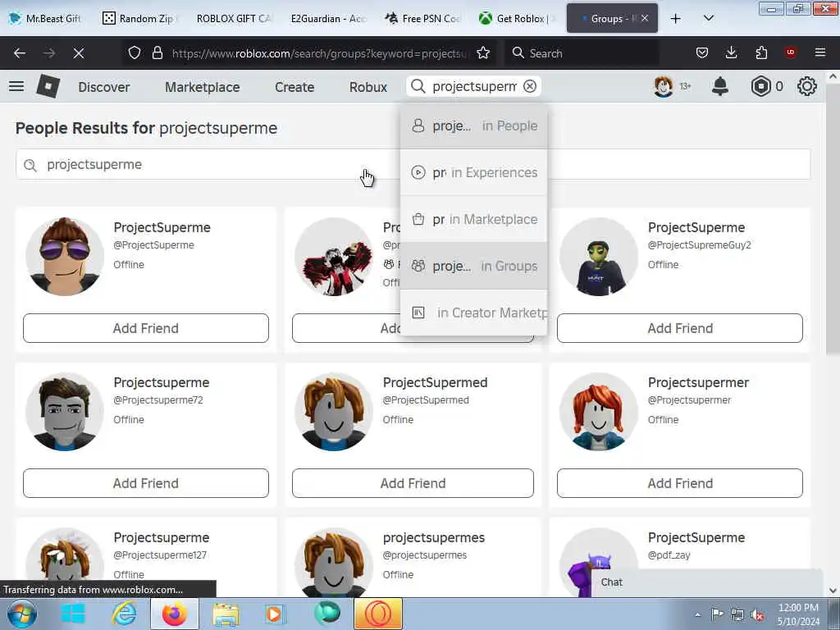Launch Internet Explorer from taskbar
The width and height of the screenshot is (840, 630).
tap(124, 614)
